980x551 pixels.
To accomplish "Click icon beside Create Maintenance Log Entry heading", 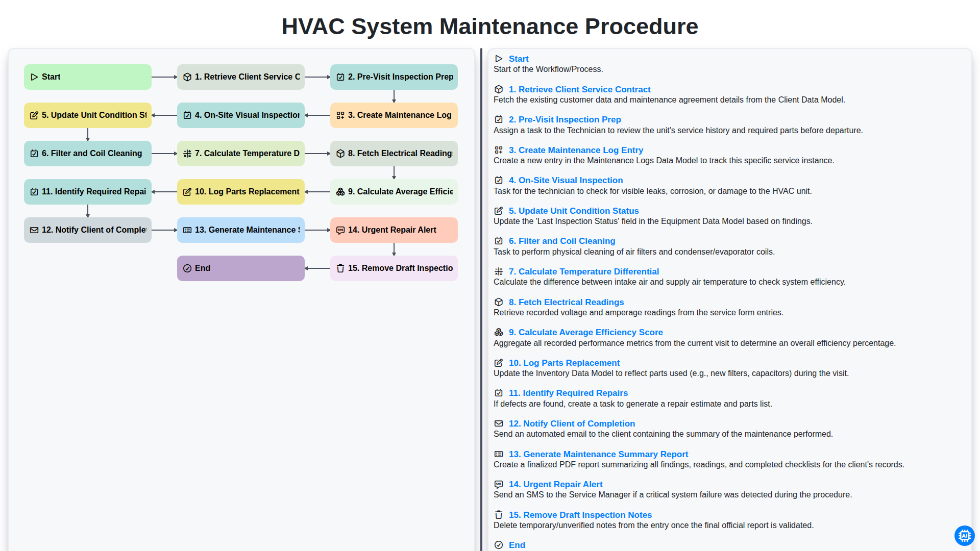I will [499, 150].
